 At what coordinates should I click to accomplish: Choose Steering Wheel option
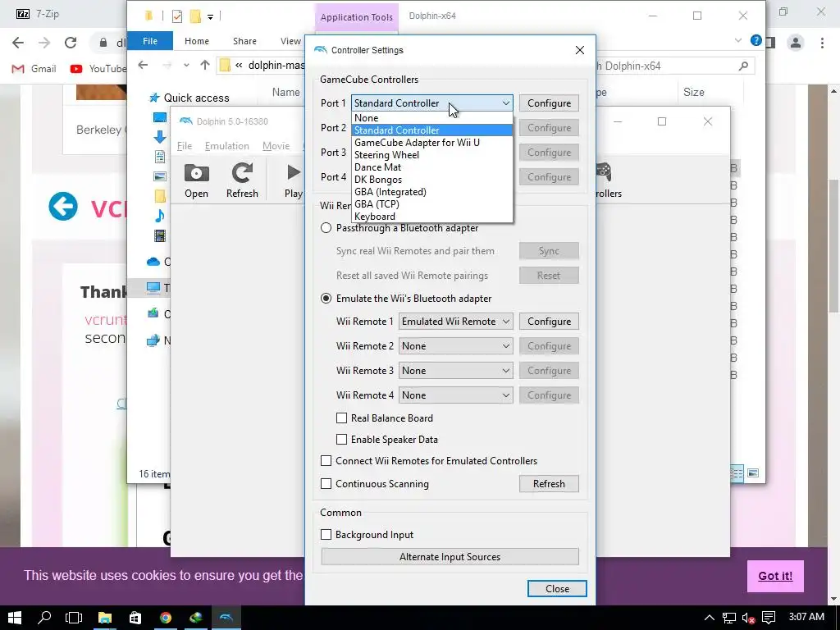[x=431, y=155]
